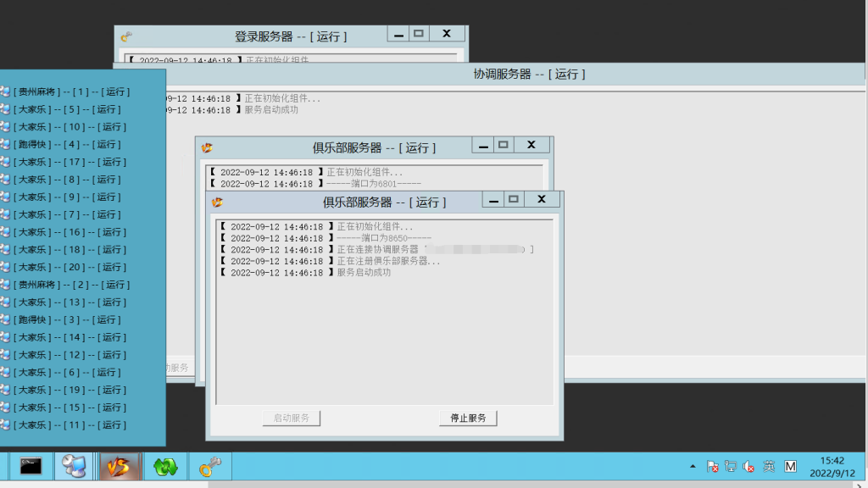The width and height of the screenshot is (868, 488).
Task: Click the muted volume tray icon
Action: click(748, 467)
